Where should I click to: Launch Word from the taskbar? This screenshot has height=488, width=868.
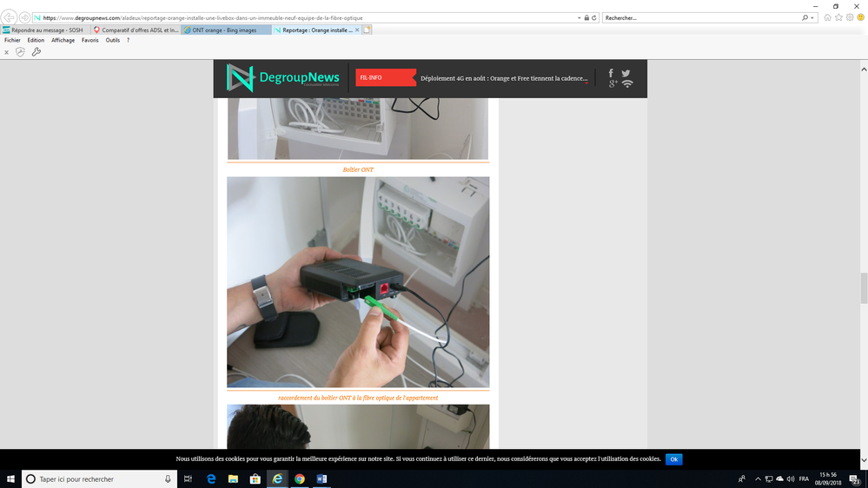coord(321,478)
